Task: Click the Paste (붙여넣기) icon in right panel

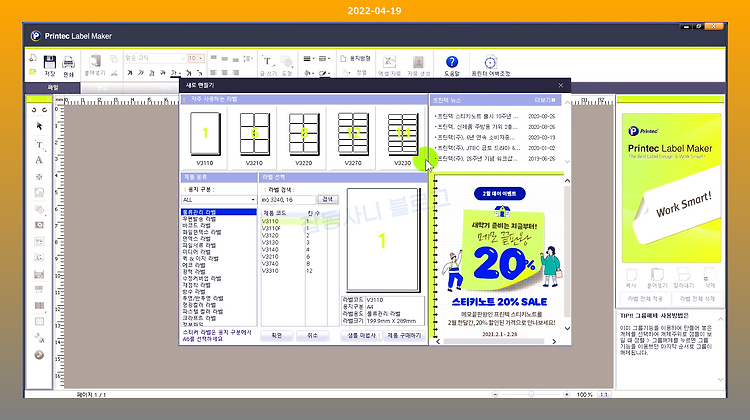Action: [657, 277]
